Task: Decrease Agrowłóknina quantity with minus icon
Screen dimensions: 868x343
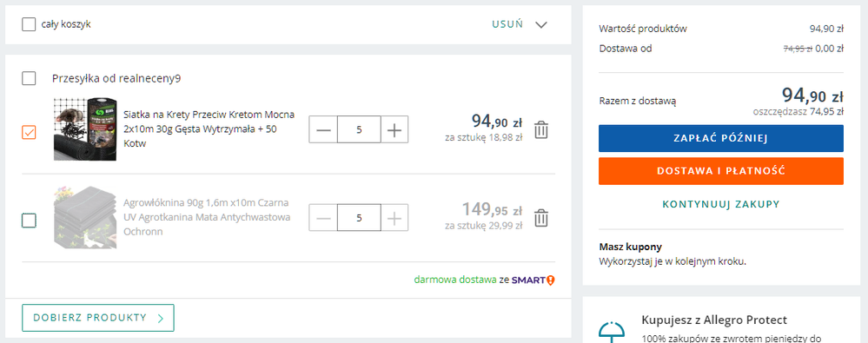Action: point(323,218)
